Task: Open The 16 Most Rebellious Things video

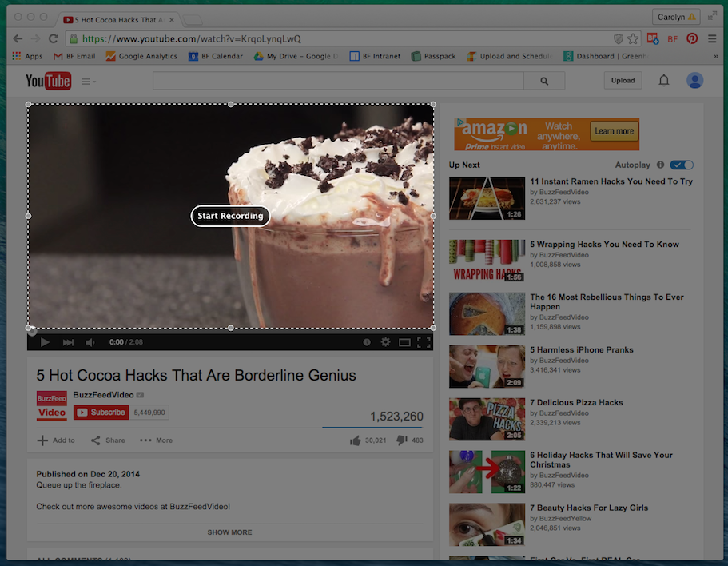Action: (x=607, y=302)
